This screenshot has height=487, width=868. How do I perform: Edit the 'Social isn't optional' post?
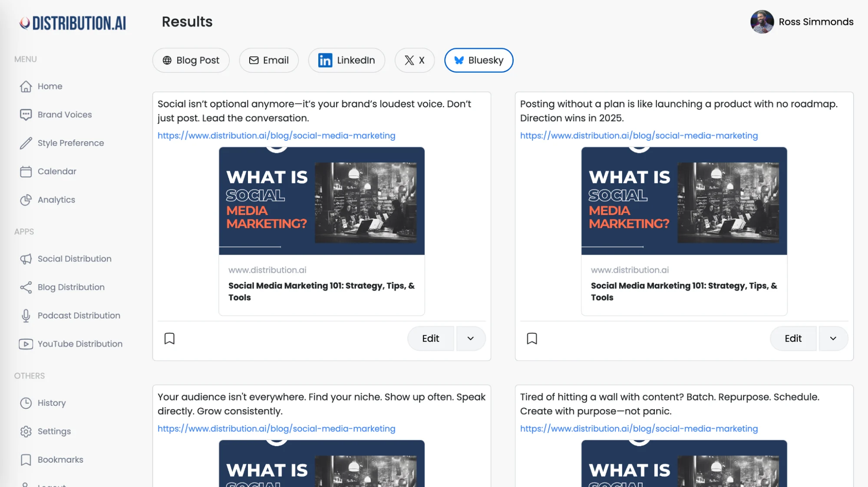431,338
